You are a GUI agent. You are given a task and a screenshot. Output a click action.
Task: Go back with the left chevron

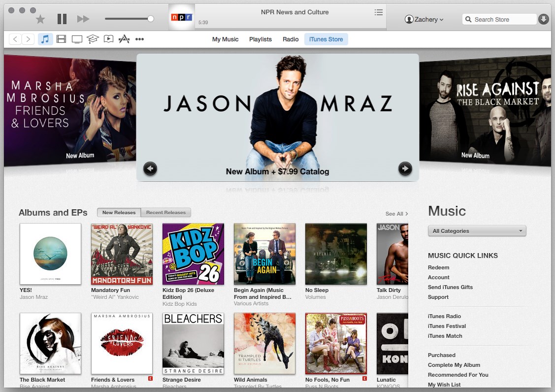pyautogui.click(x=15, y=39)
